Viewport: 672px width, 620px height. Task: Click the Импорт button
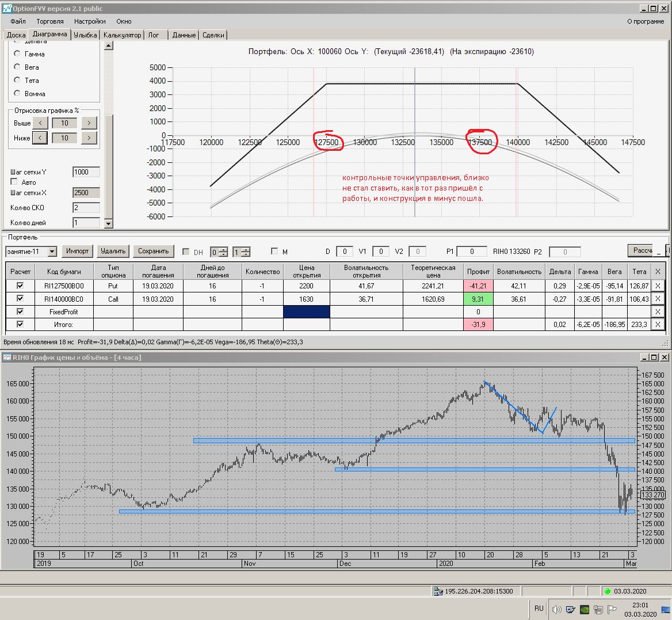point(77,251)
